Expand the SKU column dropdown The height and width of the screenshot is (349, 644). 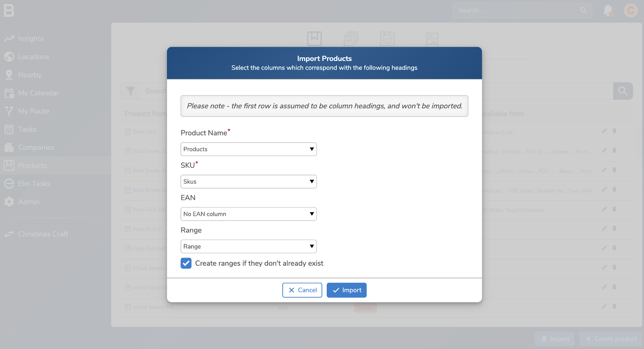click(248, 182)
